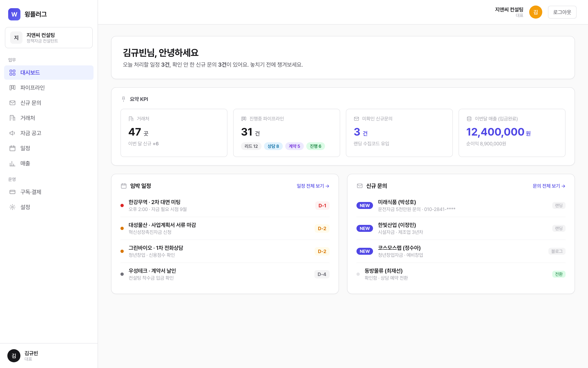Click the pin icon beside 요약 KPI
Viewport: 588px width, 368px height.
tap(124, 99)
